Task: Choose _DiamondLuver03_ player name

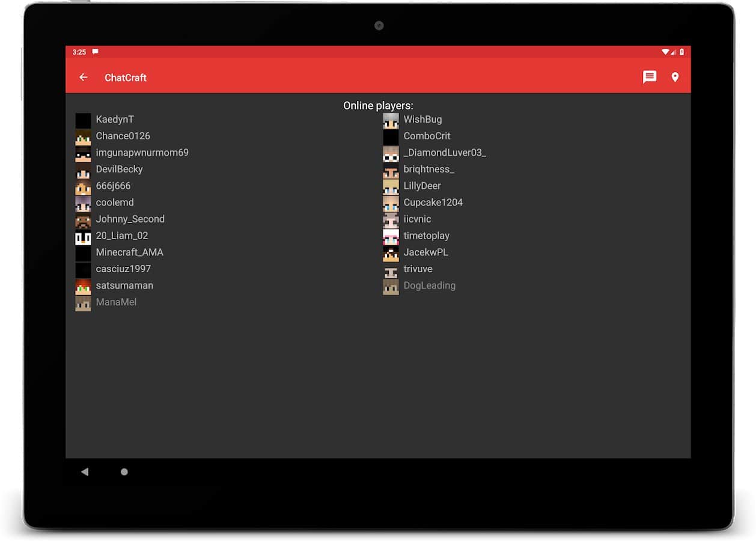Action: 445,153
